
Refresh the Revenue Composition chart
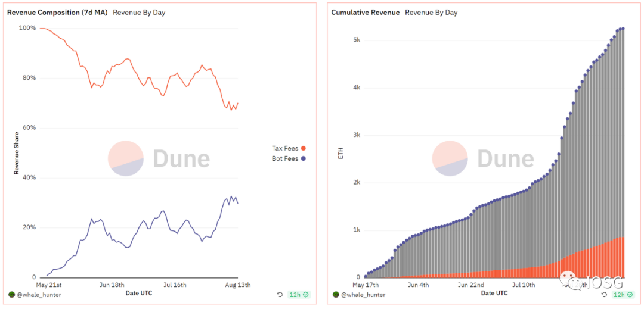[280, 294]
